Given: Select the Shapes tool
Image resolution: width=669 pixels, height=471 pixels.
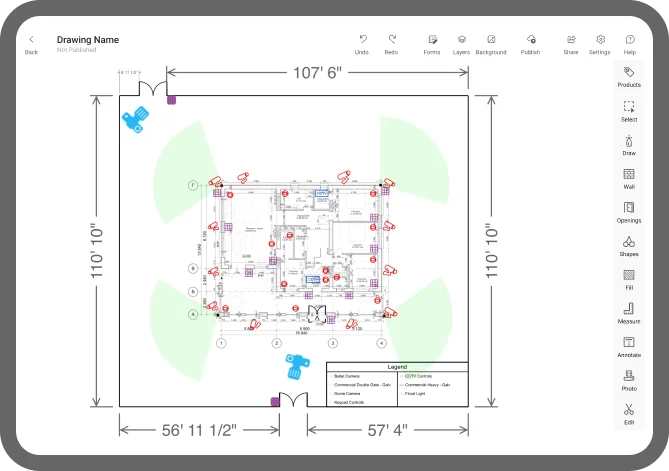Looking at the screenshot, I should coord(629,246).
